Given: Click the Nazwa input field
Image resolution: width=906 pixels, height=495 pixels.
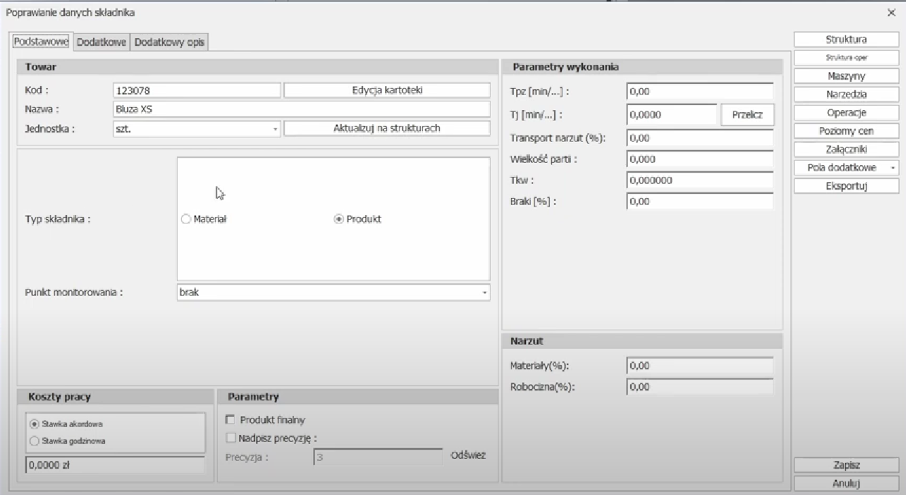Looking at the screenshot, I should [x=300, y=109].
